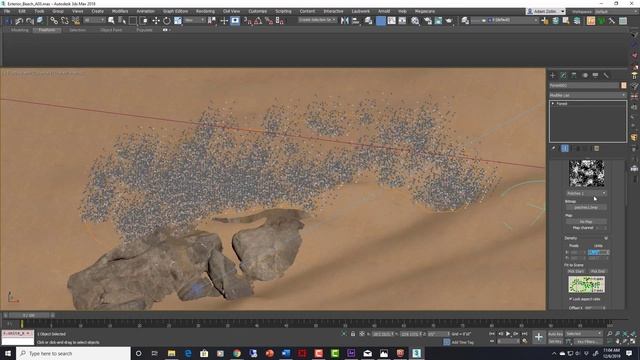Viewport: 640px width, 360px height.
Task: Click the time slider handle
Action: 29,316
